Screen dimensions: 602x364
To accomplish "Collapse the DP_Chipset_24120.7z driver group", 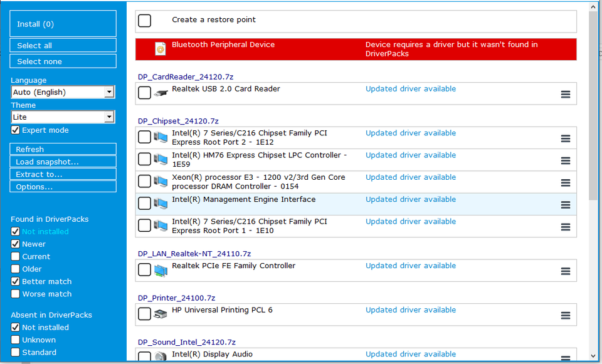I will pos(178,121).
